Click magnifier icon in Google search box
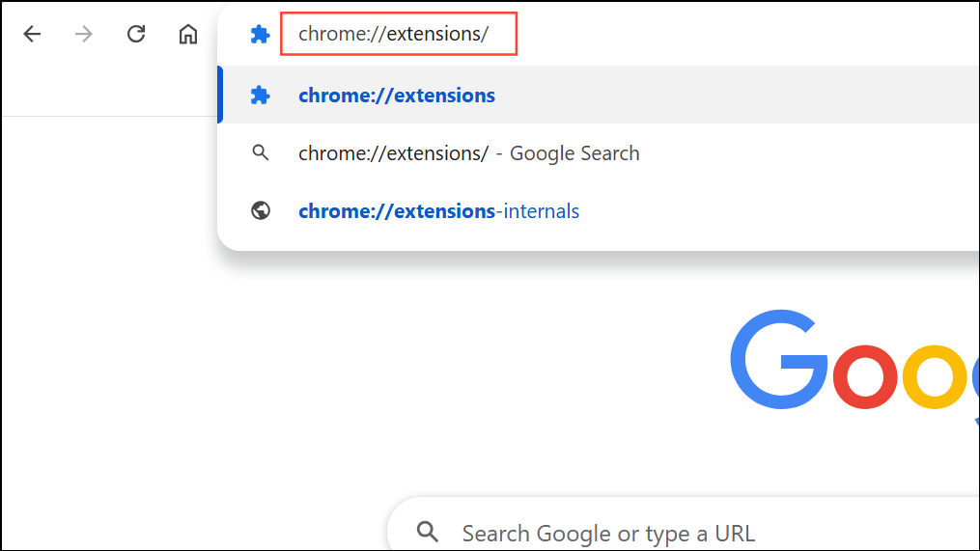The width and height of the screenshot is (980, 551). (x=428, y=532)
